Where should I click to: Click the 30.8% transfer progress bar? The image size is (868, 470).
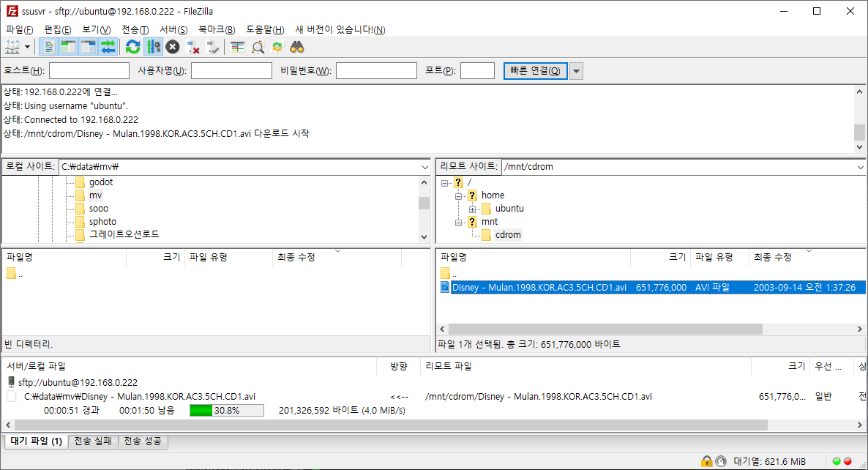point(226,410)
